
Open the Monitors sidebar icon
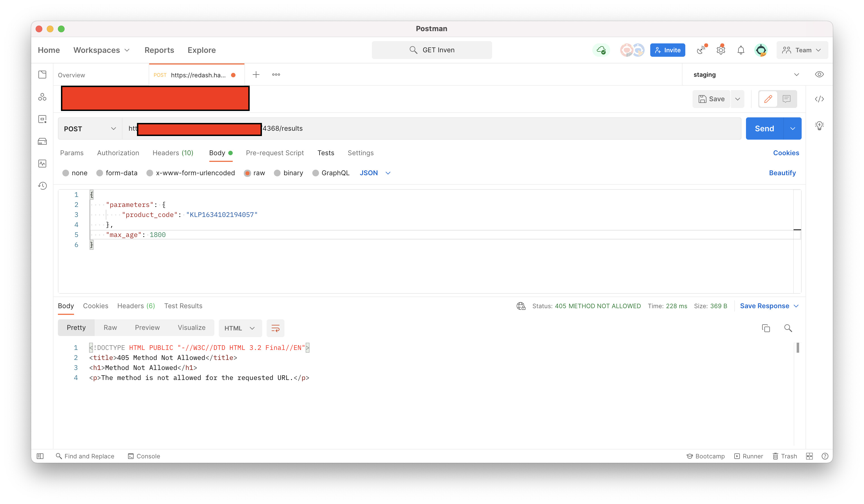tap(42, 164)
